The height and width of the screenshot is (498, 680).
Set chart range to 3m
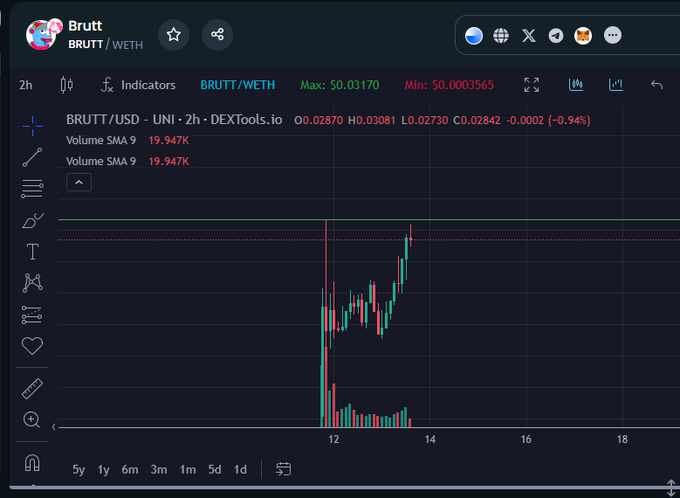click(x=159, y=470)
